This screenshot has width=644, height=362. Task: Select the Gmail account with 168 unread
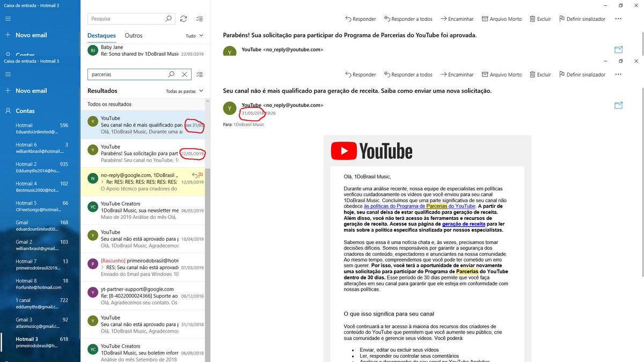click(x=40, y=226)
